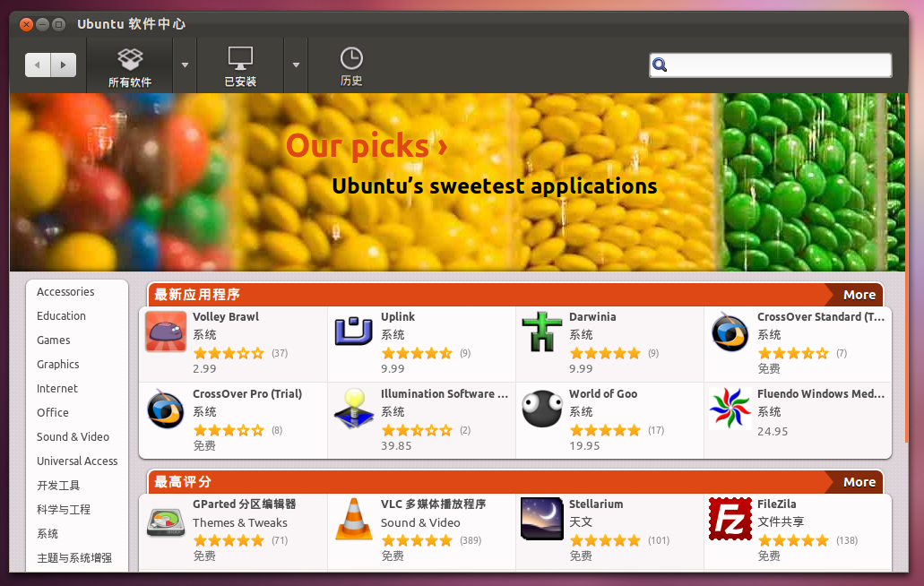Click the CrossOver Pro (Trial) title
The height and width of the screenshot is (586, 924).
pyautogui.click(x=247, y=394)
